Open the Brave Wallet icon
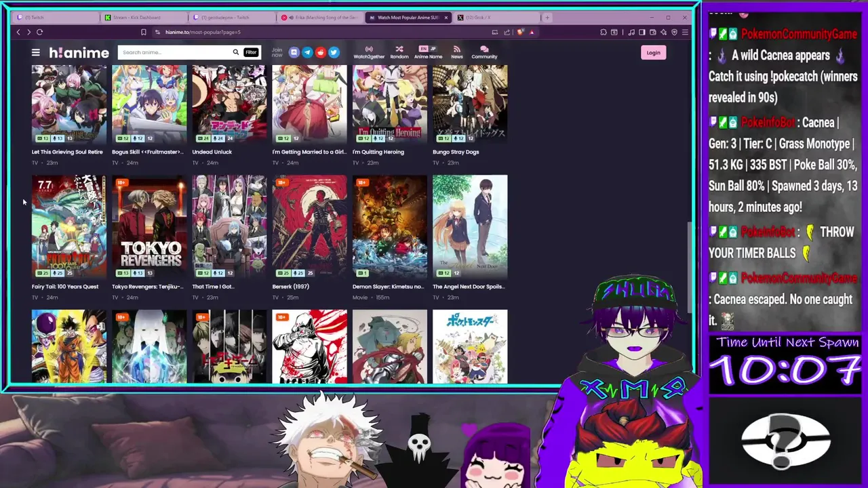 coord(653,32)
